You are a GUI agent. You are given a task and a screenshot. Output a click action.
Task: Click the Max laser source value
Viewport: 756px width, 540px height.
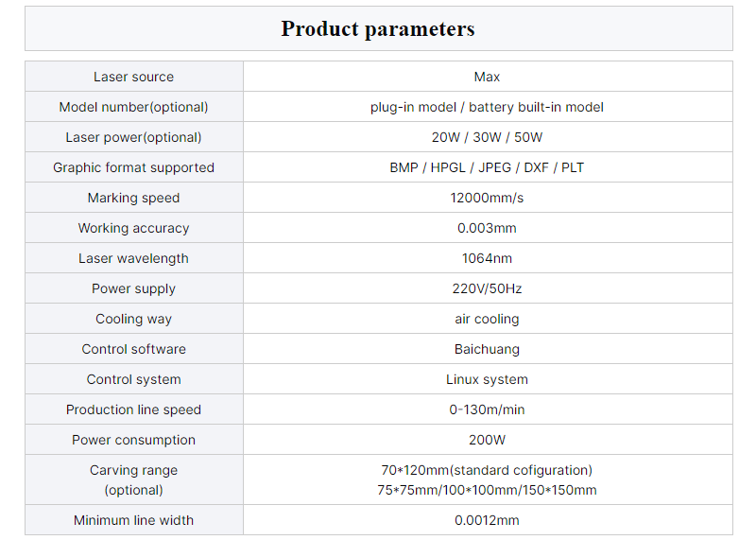pyautogui.click(x=487, y=77)
